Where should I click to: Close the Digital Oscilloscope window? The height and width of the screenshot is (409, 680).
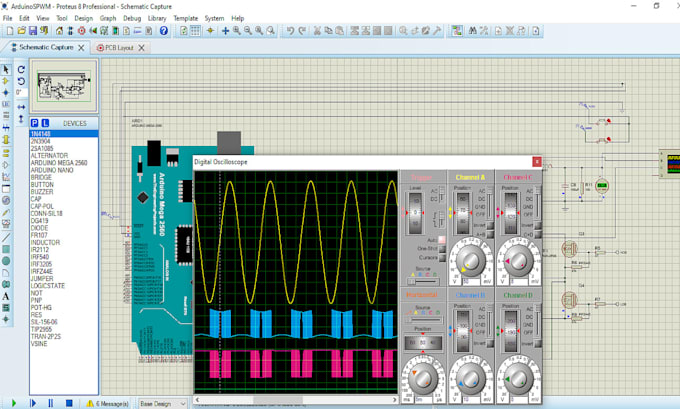(536, 162)
